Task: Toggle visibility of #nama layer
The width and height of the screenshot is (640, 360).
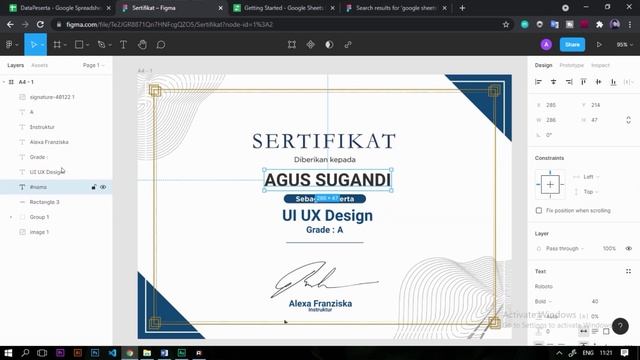Action: [x=103, y=187]
